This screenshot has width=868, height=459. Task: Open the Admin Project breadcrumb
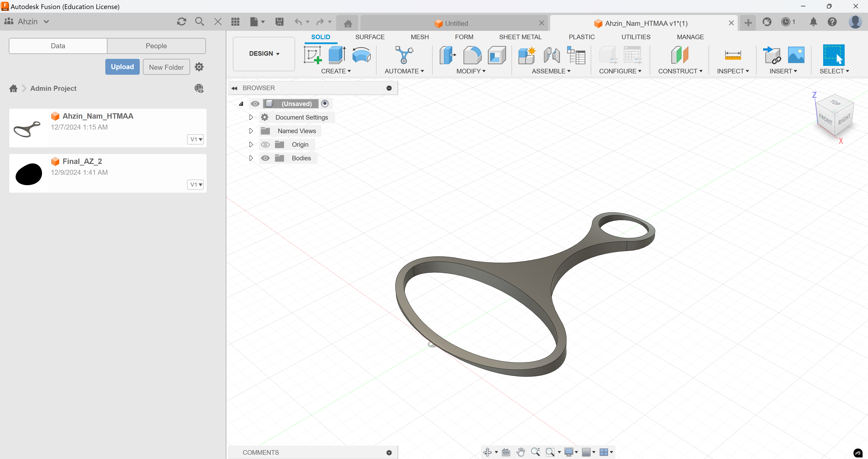click(x=53, y=88)
